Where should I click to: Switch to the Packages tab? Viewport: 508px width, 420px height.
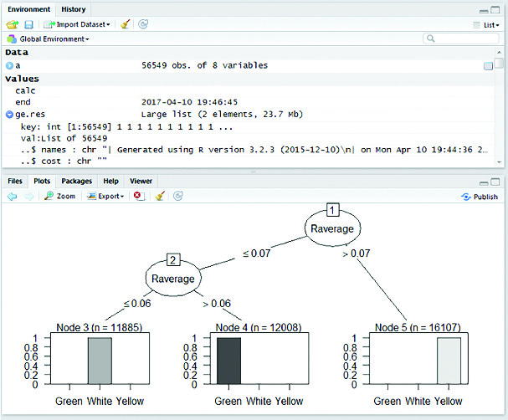[76, 181]
